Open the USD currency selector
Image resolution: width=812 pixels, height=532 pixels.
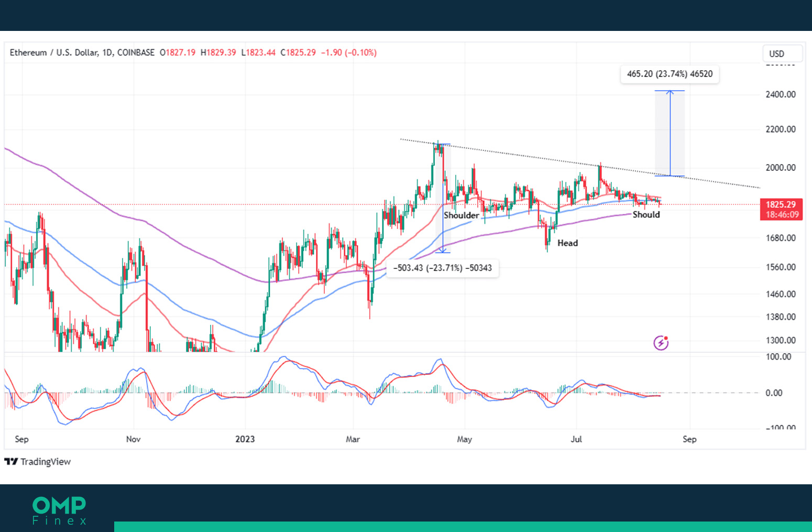coord(782,53)
